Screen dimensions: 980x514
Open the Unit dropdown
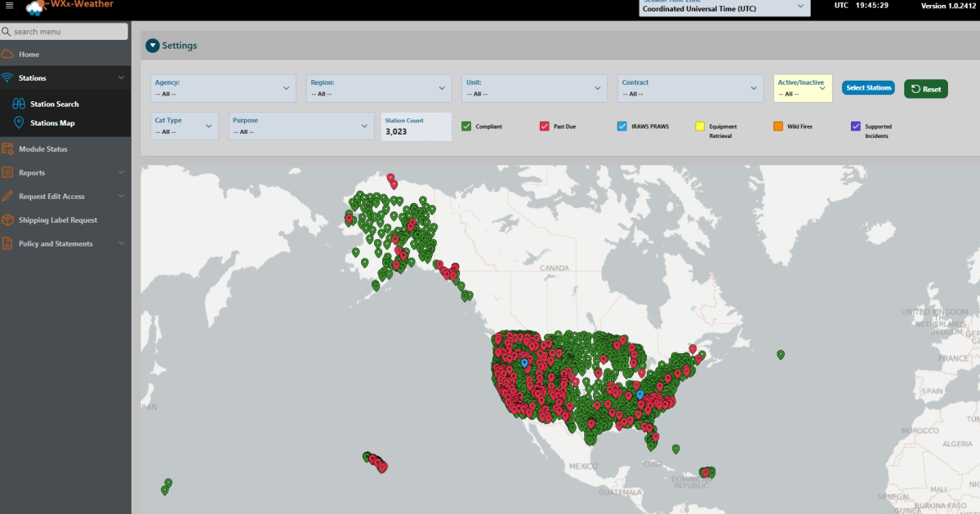[535, 88]
